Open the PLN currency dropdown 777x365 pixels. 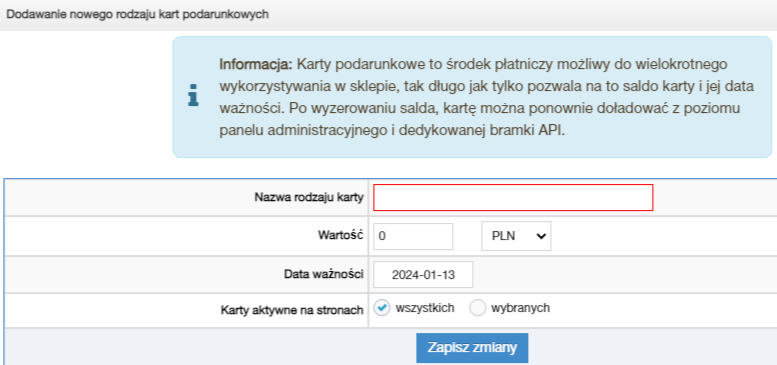coord(516,236)
